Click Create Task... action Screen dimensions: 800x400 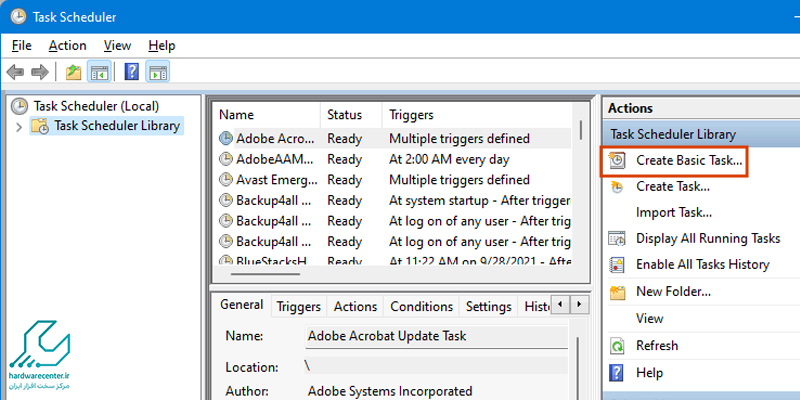coord(672,187)
